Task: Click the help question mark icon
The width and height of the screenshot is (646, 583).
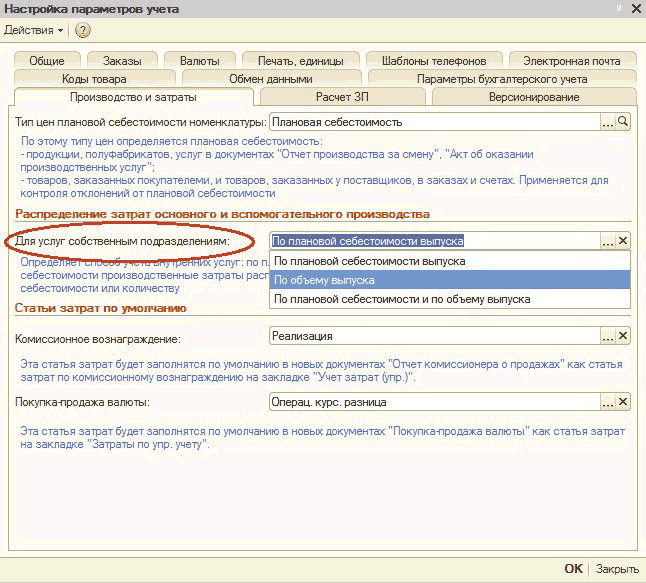Action: pyautogui.click(x=83, y=30)
